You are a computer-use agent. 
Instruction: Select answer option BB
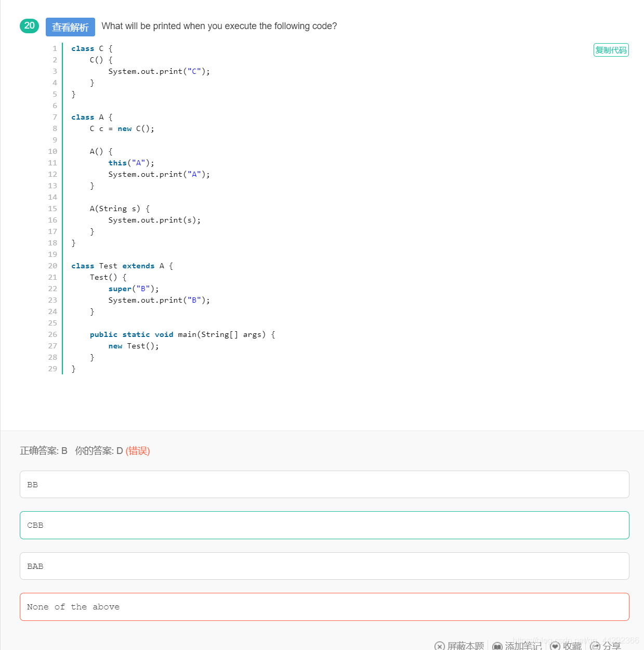[x=324, y=485]
